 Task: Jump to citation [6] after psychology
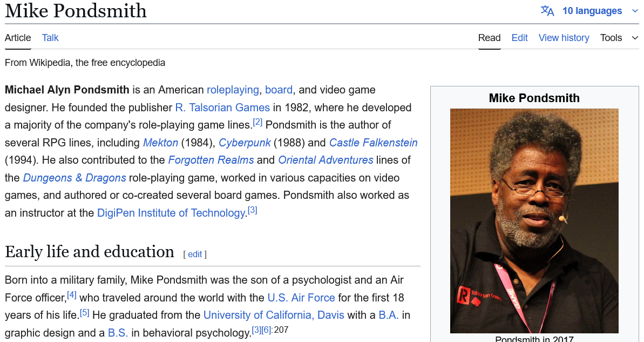point(266,330)
